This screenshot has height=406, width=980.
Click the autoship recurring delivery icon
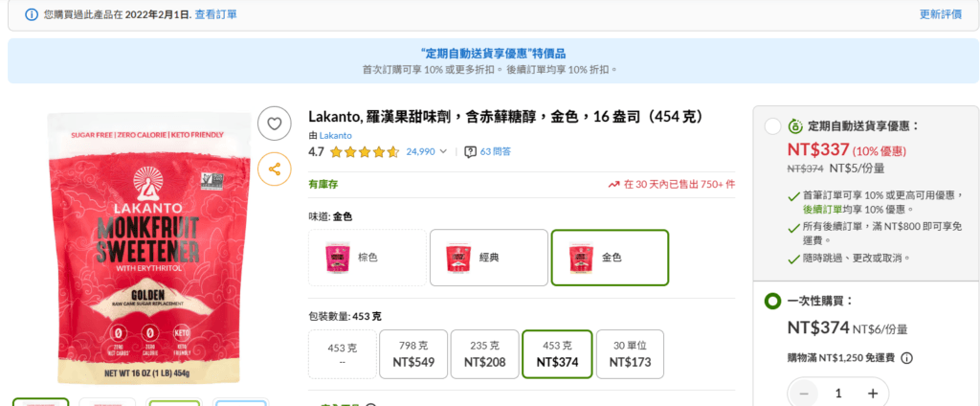794,126
